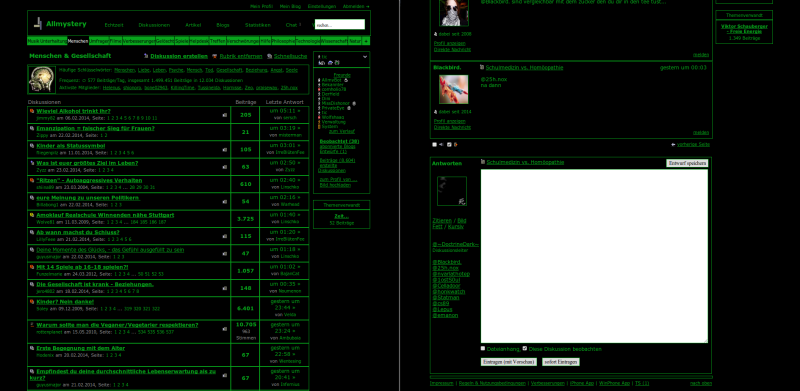
Task: Toggle first small checkbox below Blackbird's post
Action: [x=434, y=144]
